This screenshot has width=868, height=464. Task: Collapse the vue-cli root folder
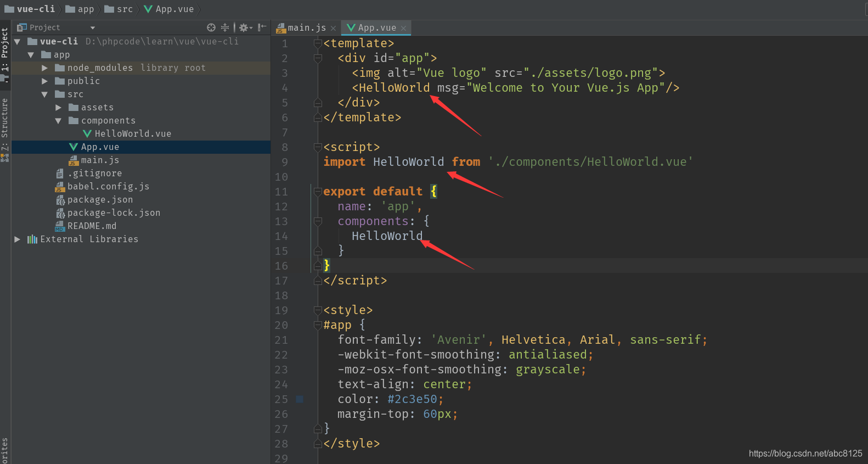pyautogui.click(x=17, y=42)
